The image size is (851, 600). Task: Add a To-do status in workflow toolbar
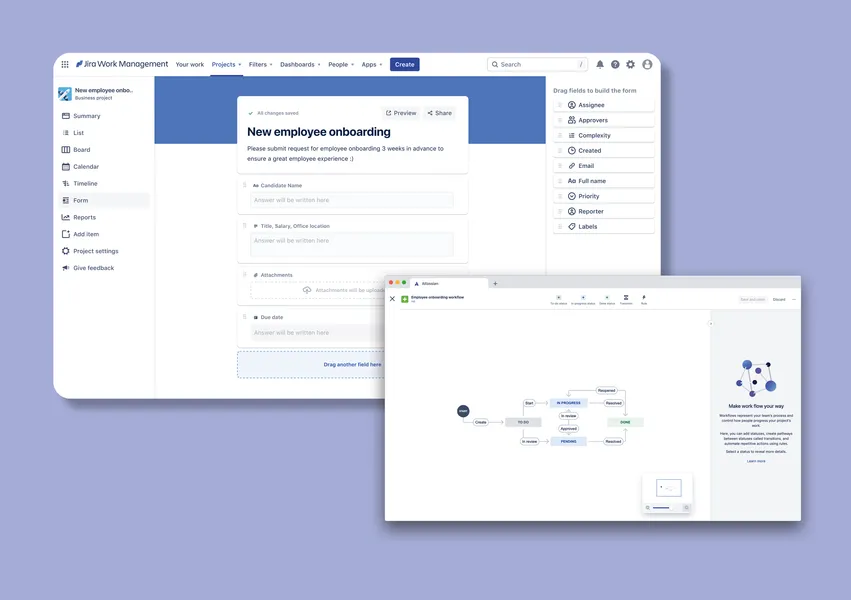558,299
